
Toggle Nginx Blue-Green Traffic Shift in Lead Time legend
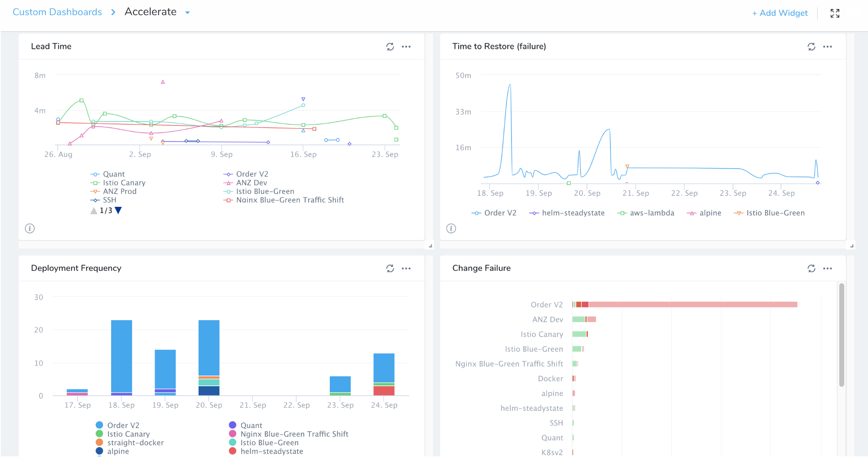pos(283,200)
